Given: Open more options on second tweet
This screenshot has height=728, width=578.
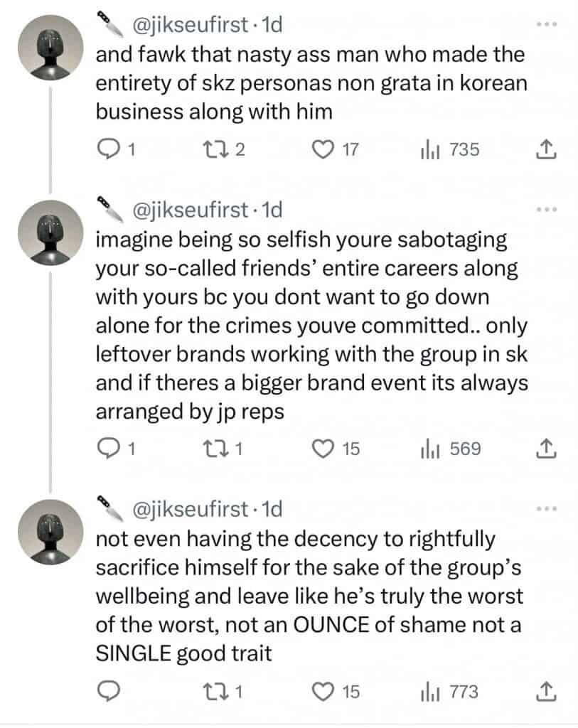Looking at the screenshot, I should coord(545,210).
